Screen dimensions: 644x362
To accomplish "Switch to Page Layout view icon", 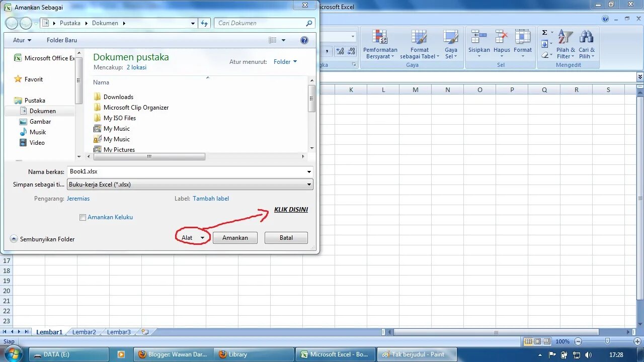I will [x=537, y=341].
